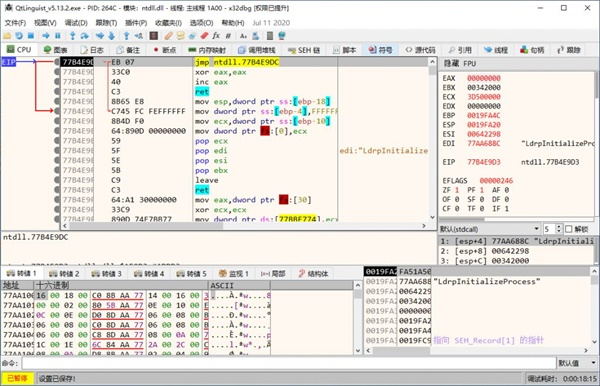The image size is (600, 386).
Task: Open the 默认(stdcall) calling convention dropdown
Action: click(x=489, y=229)
